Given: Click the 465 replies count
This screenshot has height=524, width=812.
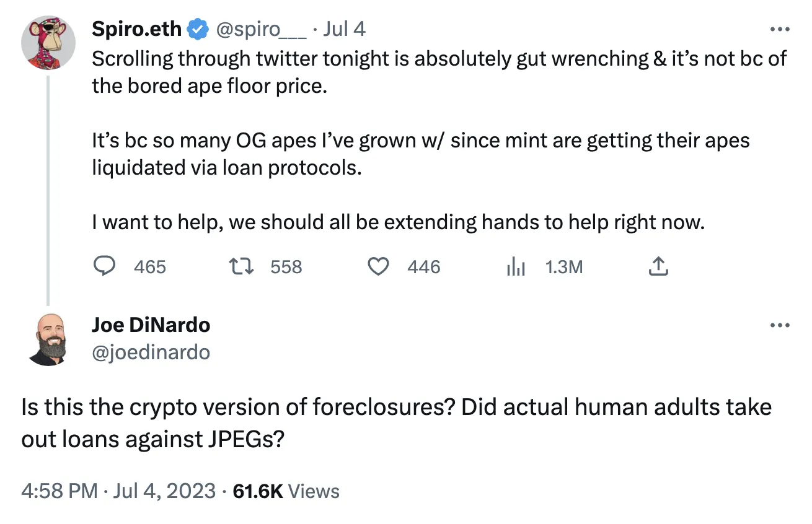Looking at the screenshot, I should [x=150, y=267].
